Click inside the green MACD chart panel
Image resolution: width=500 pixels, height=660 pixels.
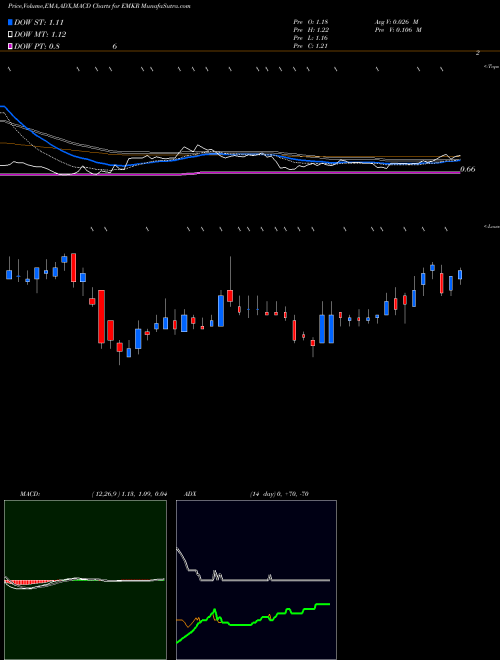coord(85,580)
